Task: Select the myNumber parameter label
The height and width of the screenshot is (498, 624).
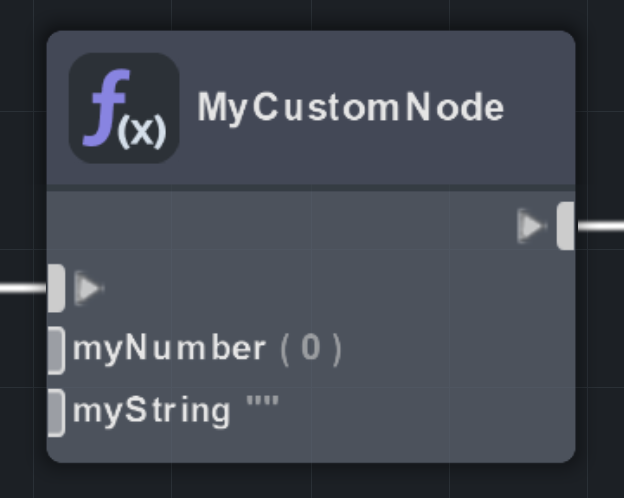Action: [x=169, y=349]
